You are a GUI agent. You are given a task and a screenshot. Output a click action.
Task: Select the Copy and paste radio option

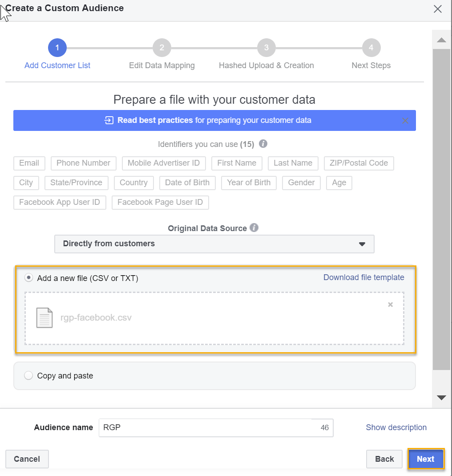(28, 375)
